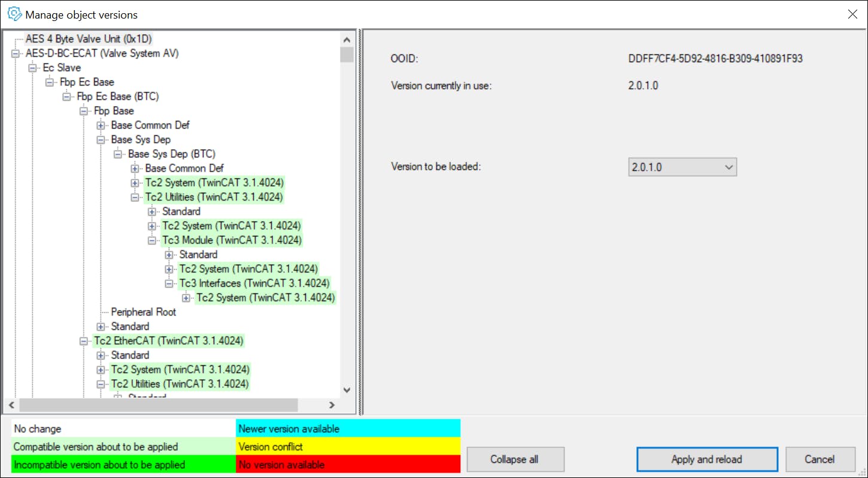
Task: Click the yellow Version conflict legend swatch
Action: [348, 447]
